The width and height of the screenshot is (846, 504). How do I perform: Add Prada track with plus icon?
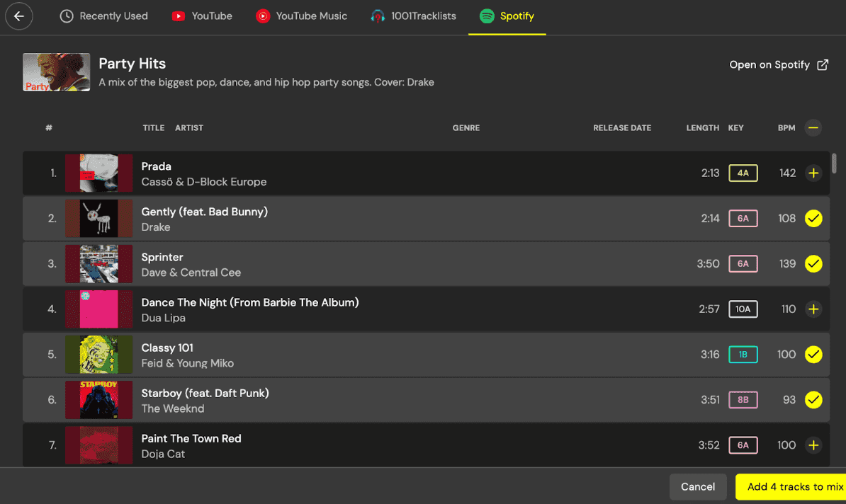813,173
